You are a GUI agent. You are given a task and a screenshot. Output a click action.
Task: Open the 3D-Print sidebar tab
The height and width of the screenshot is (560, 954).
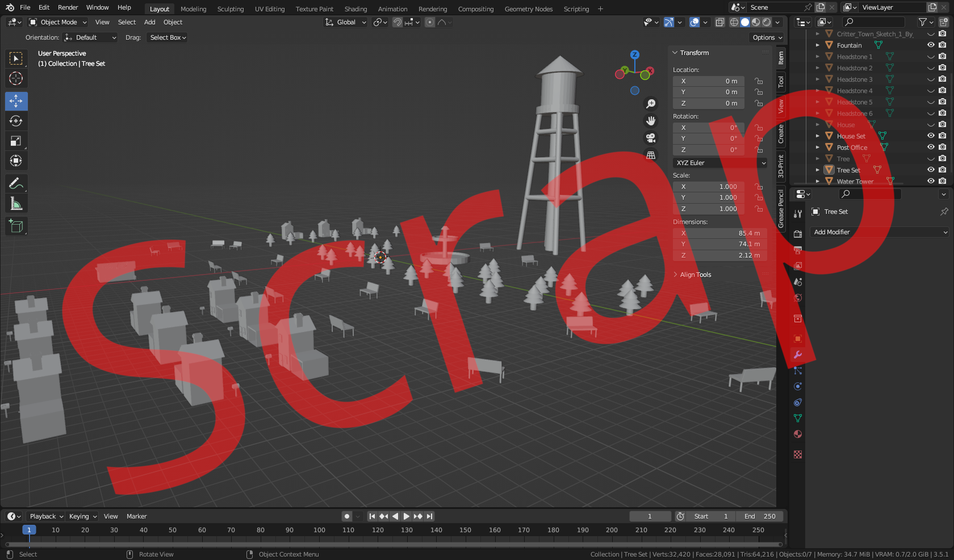click(781, 166)
